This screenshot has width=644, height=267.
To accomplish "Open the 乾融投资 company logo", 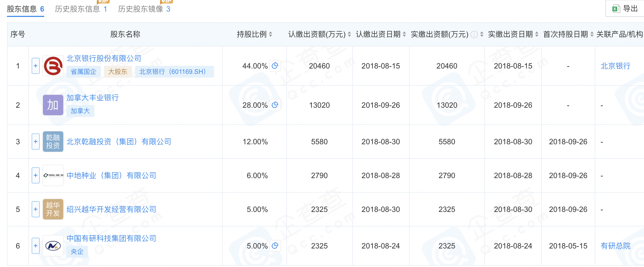I will click(53, 142).
